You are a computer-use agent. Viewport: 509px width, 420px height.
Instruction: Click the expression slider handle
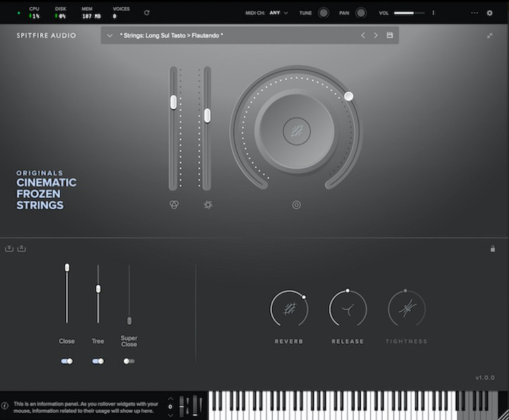173,102
